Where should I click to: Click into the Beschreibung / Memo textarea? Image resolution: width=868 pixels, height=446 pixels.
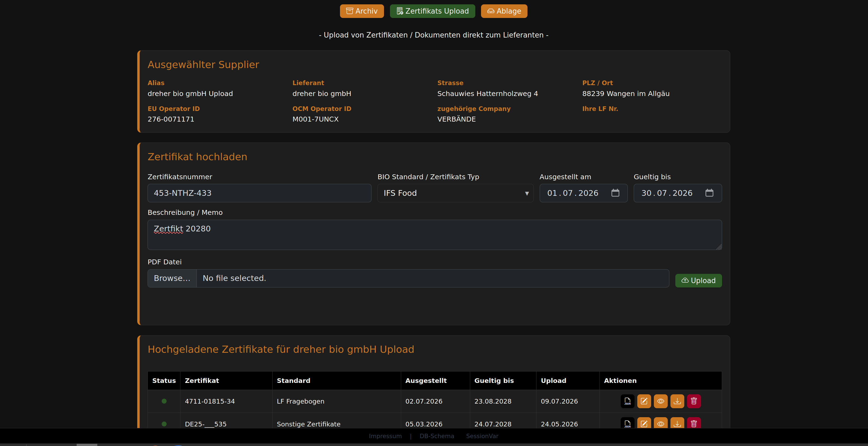[434, 235]
